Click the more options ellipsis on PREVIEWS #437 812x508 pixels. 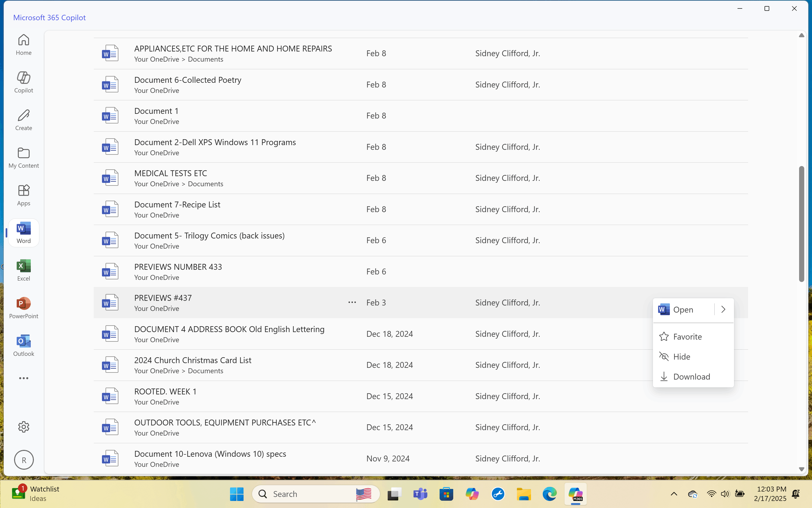pyautogui.click(x=352, y=302)
